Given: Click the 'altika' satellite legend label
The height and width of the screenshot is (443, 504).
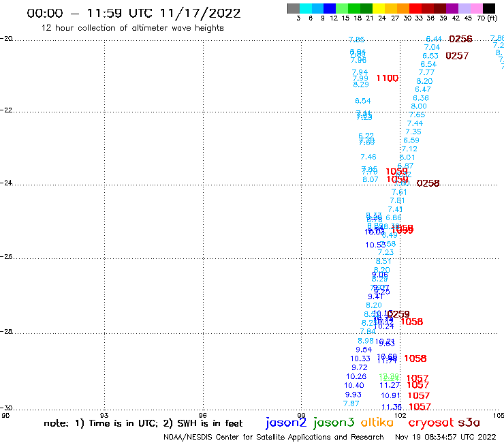Looking at the screenshot, I should click(377, 422).
